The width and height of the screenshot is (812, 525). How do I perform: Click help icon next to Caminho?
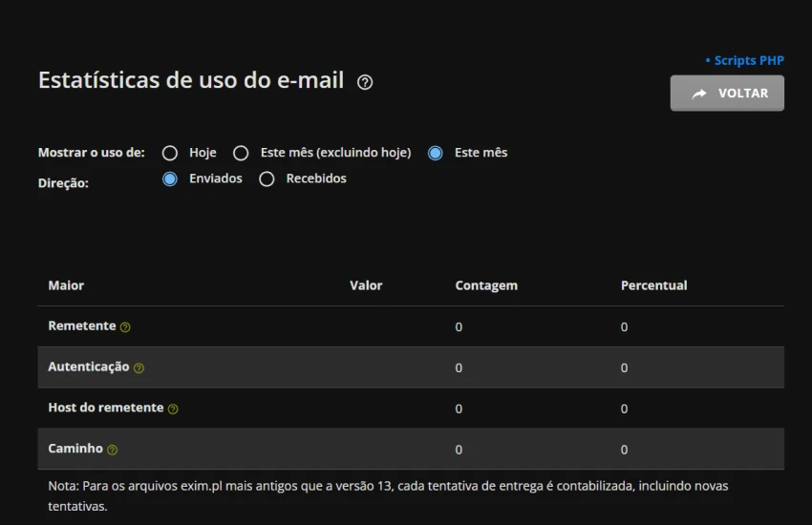pyautogui.click(x=112, y=450)
